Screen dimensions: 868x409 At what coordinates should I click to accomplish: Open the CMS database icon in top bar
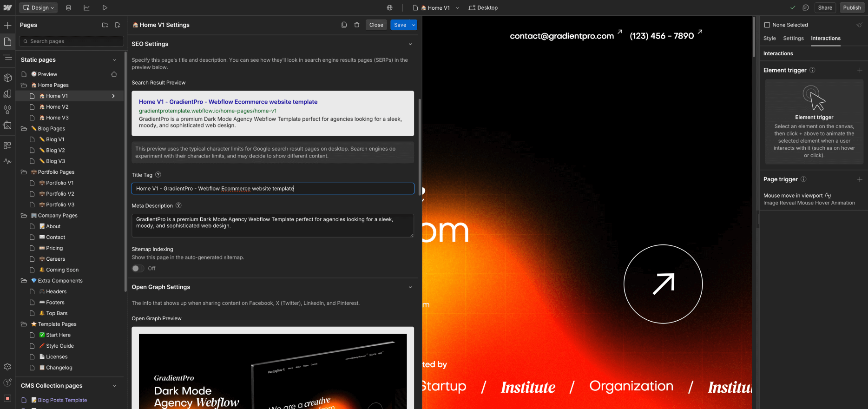tap(68, 7)
